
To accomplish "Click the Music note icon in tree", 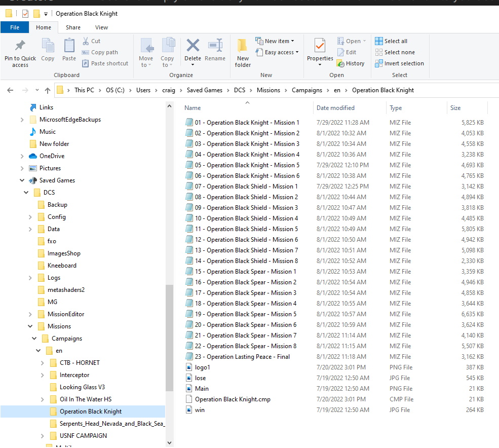I will [33, 131].
